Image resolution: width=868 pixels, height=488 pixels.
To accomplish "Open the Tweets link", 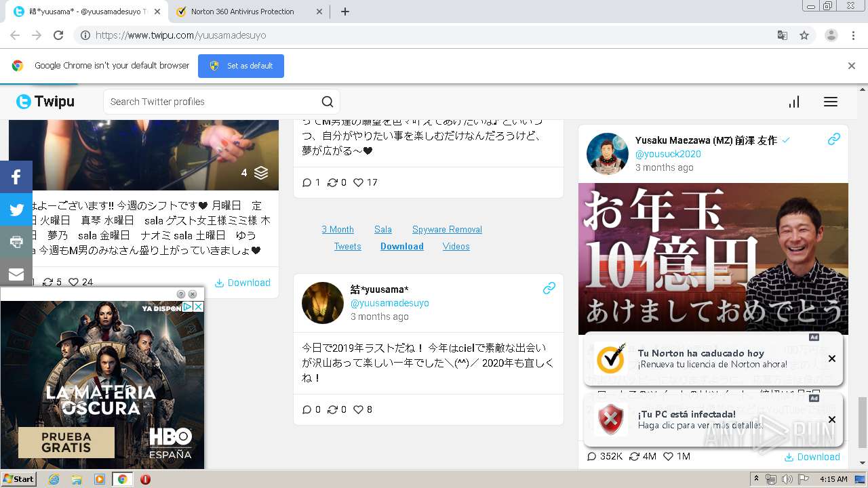I will click(x=347, y=246).
